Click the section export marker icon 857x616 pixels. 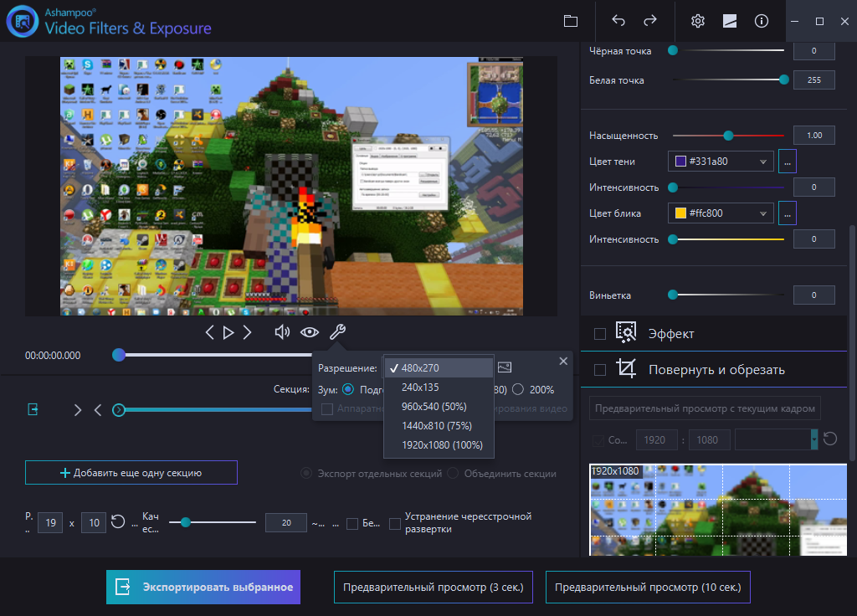click(33, 409)
